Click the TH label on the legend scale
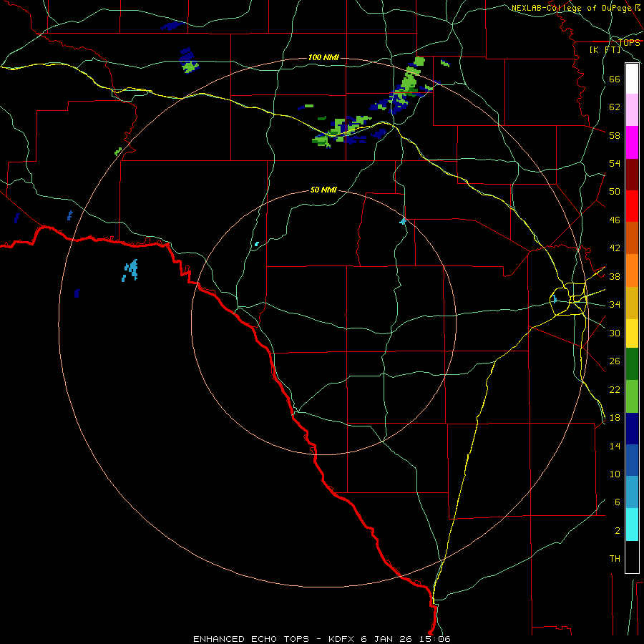 coord(615,559)
